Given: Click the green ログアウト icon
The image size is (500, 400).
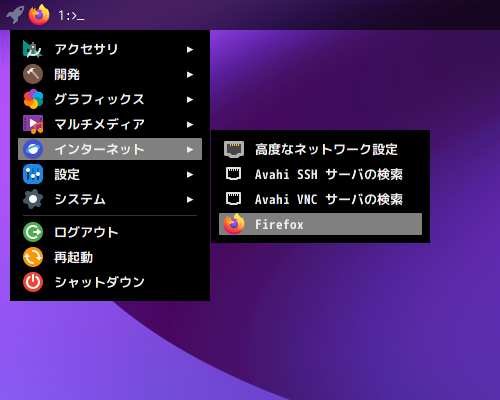Looking at the screenshot, I should coord(33,232).
